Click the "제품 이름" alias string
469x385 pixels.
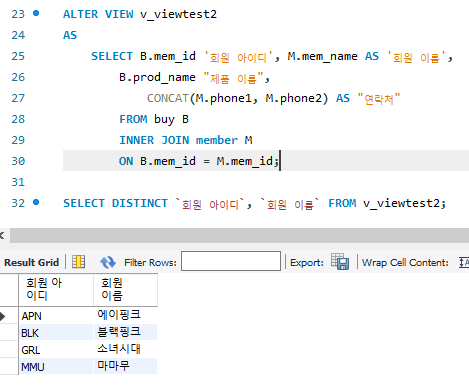click(234, 78)
